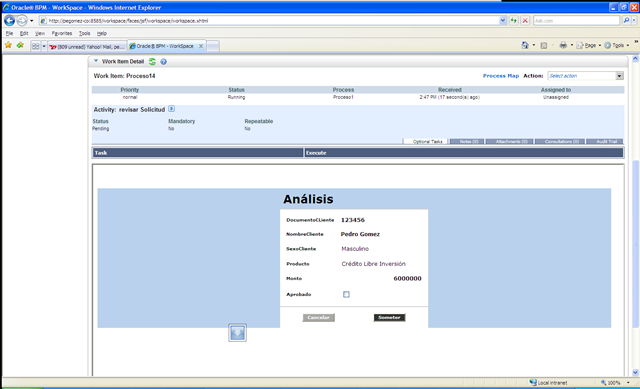The height and width of the screenshot is (389, 640).
Task: Click the DocumentoCliente value 123456
Action: pyautogui.click(x=353, y=220)
